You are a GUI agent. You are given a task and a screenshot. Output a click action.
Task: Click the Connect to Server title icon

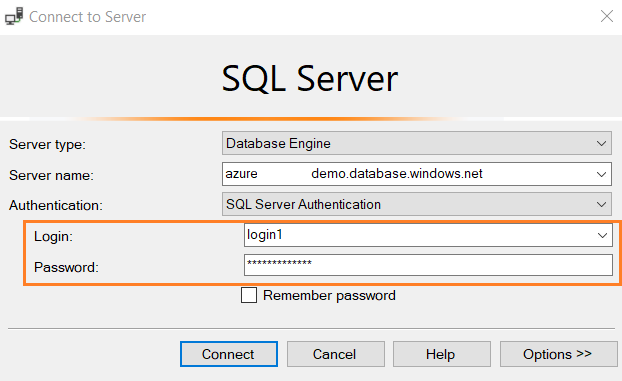(14, 16)
